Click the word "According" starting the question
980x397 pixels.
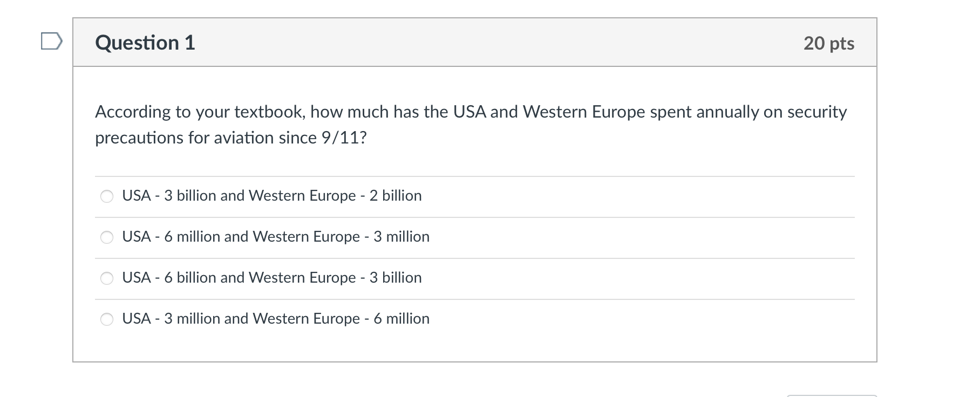(133, 112)
